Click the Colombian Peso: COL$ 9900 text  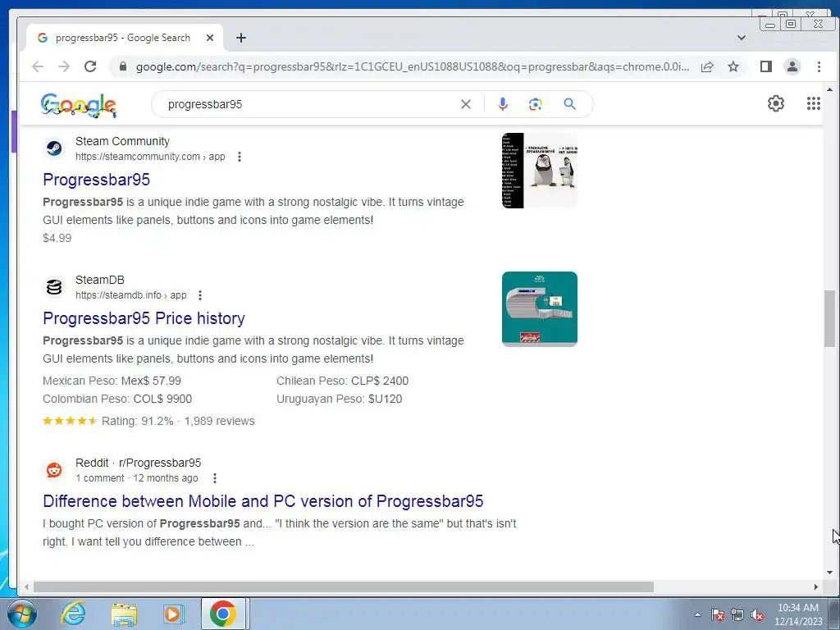[x=117, y=399]
